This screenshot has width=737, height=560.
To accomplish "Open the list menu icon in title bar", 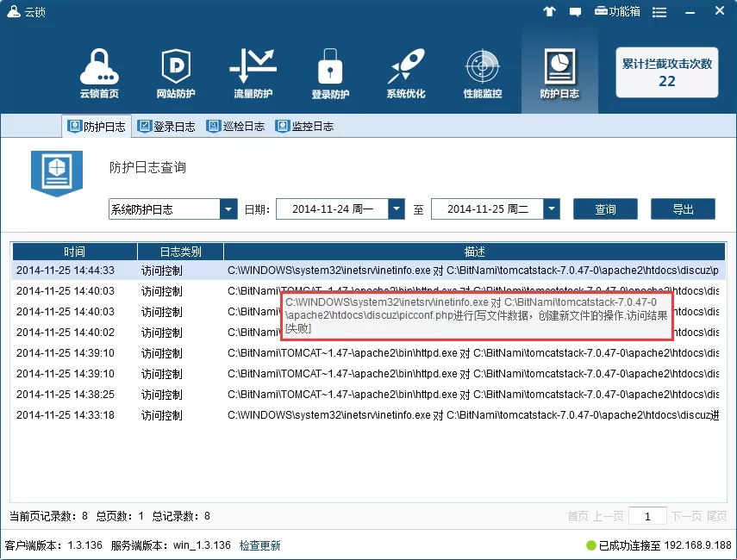I will click(x=659, y=12).
